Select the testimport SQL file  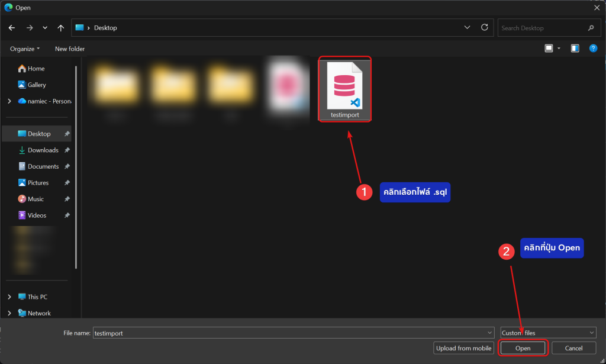click(344, 89)
